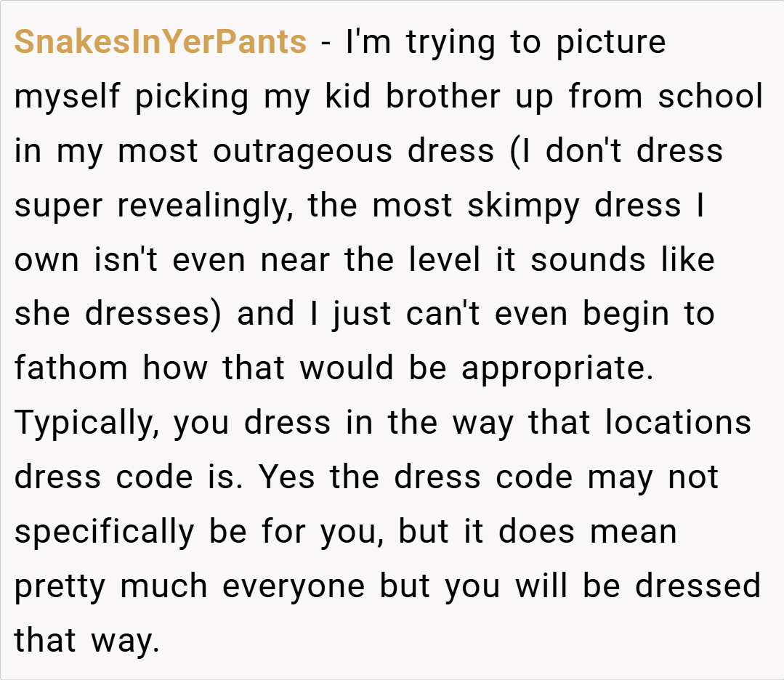784x680 pixels.
Task: Click the word "school" in the comment
Action: tap(710, 97)
